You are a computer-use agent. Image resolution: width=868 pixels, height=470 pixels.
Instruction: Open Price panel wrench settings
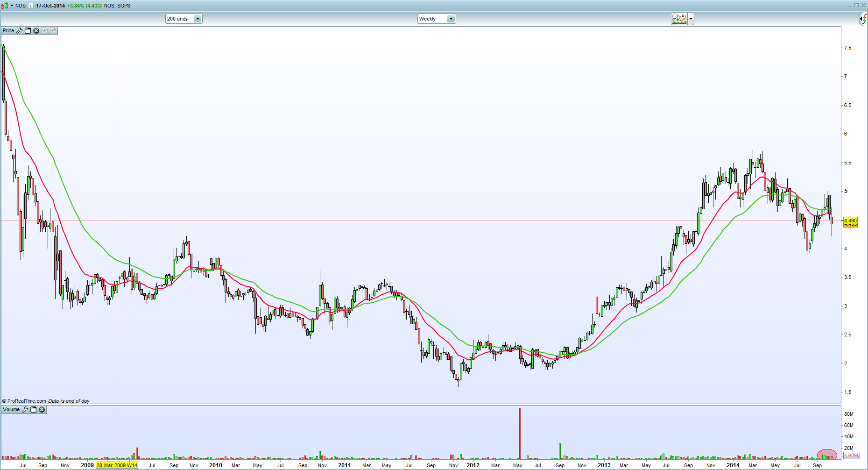coord(20,30)
